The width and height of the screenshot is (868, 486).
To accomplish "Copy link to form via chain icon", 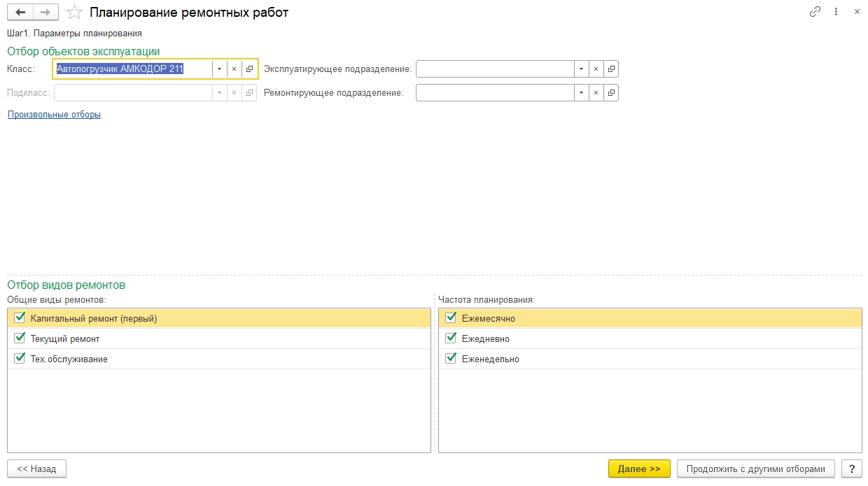I will 815,12.
